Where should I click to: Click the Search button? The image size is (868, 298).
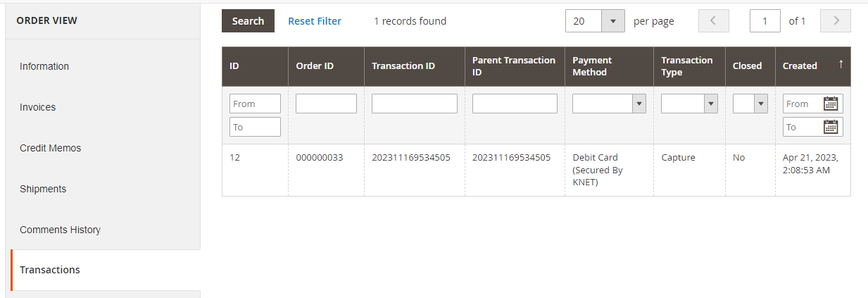248,21
